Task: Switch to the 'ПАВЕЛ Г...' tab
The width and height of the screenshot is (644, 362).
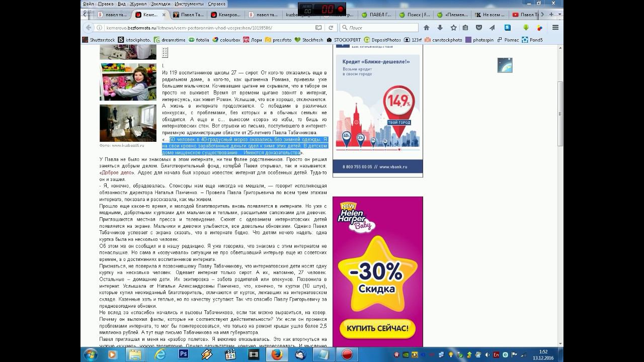Action: coord(376,15)
